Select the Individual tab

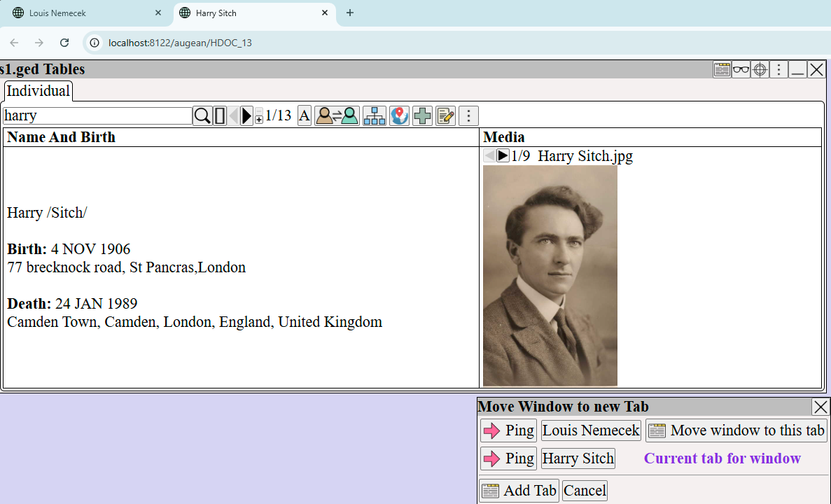tap(39, 91)
